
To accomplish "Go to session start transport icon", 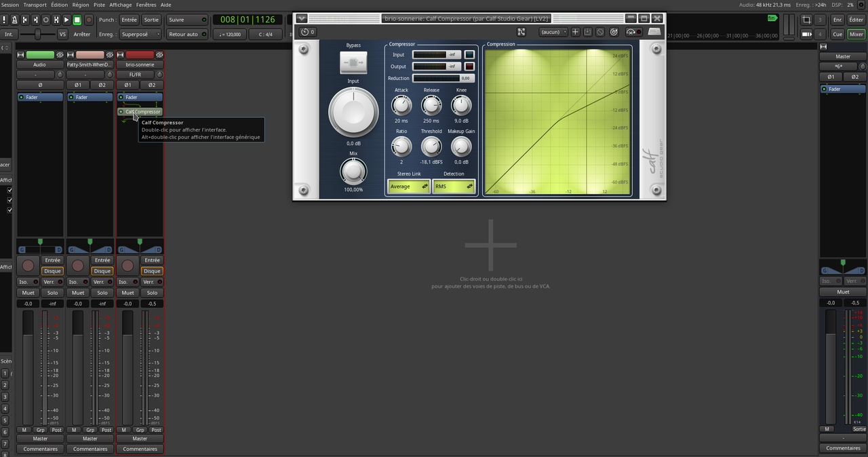I will [25, 20].
